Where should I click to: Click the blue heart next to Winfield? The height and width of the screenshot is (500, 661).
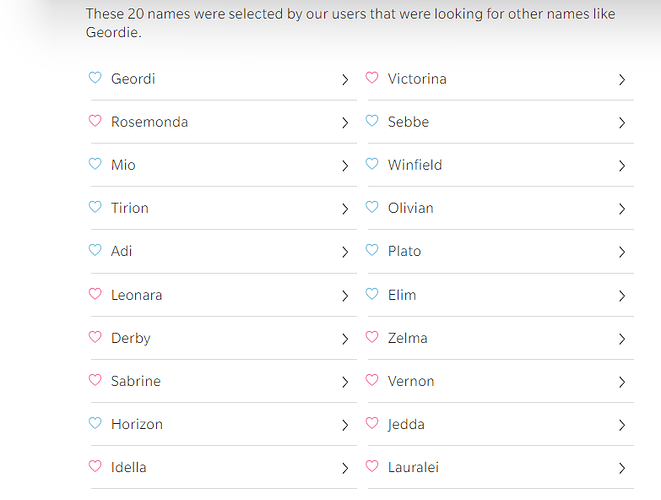click(372, 164)
